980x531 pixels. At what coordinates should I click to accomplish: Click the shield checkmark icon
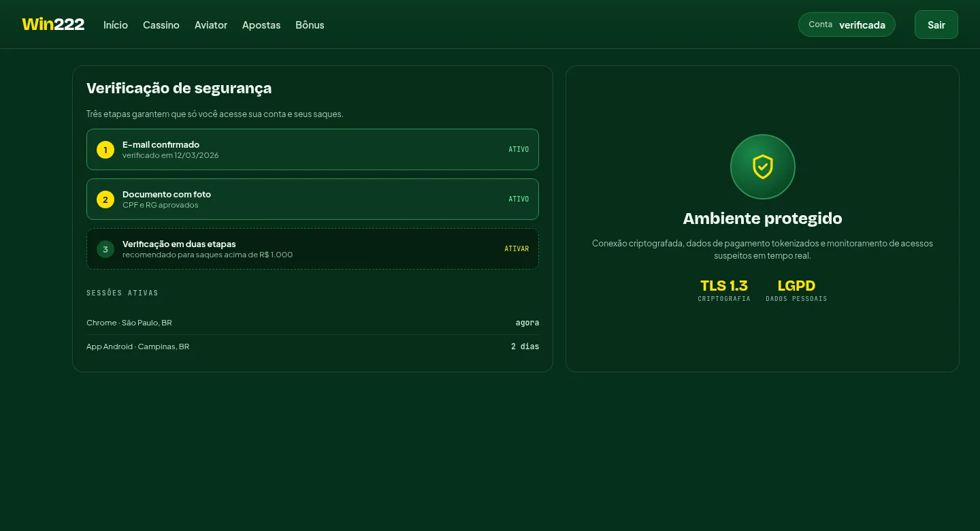coord(762,167)
